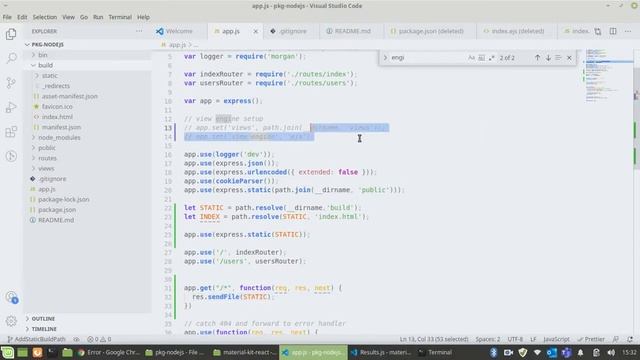Open the Selection menu
The height and width of the screenshot is (360, 640).
point(44,17)
